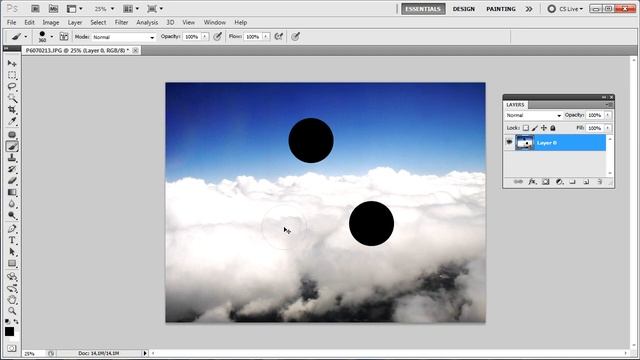Screen dimensions: 640x360
Task: Switch to the DESIGN workspace
Action: pos(464,9)
